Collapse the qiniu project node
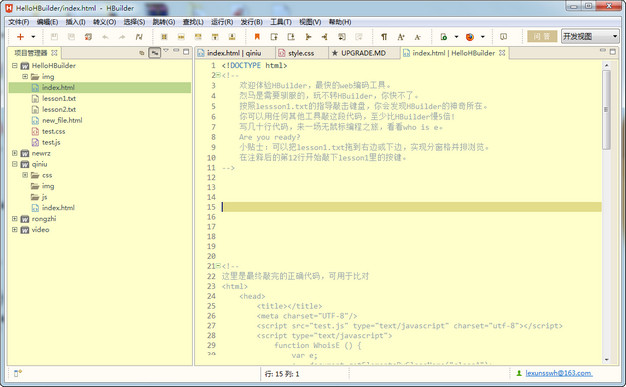Image resolution: width=626 pixels, height=387 pixels. 15,164
